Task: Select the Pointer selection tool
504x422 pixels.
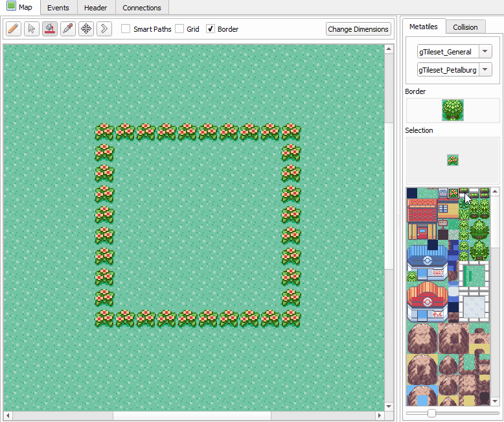Action: pyautogui.click(x=31, y=29)
